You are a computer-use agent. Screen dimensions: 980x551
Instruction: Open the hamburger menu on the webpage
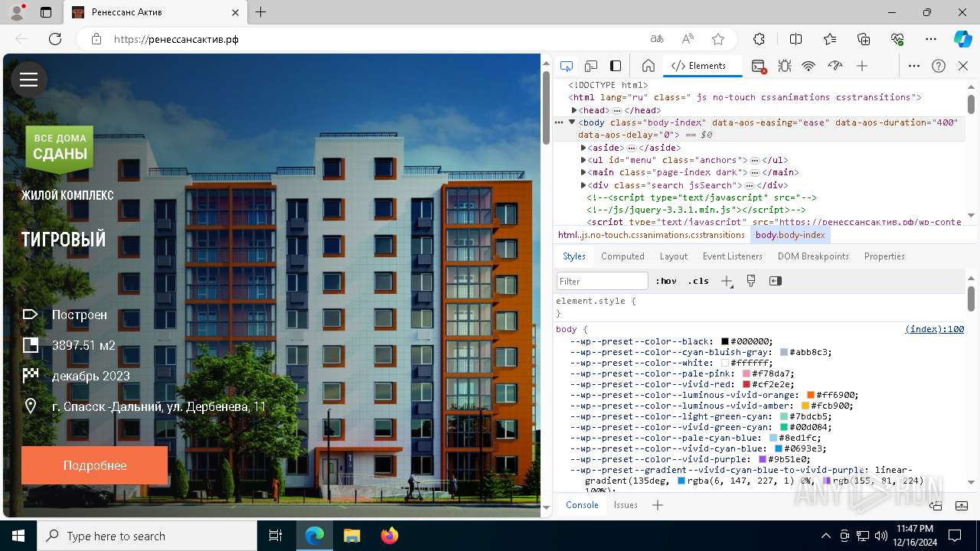(x=29, y=80)
